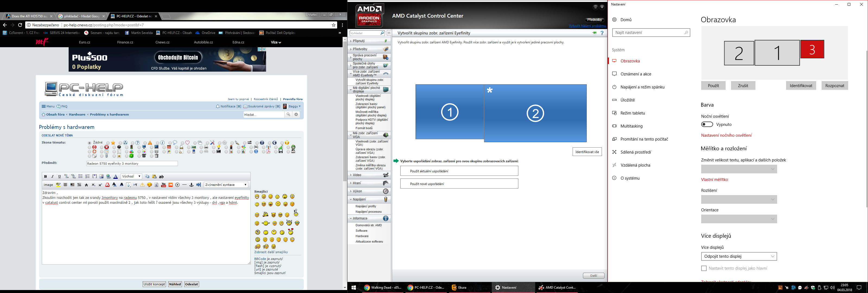Open volume control in system tray
The image size is (868, 293).
(832, 288)
